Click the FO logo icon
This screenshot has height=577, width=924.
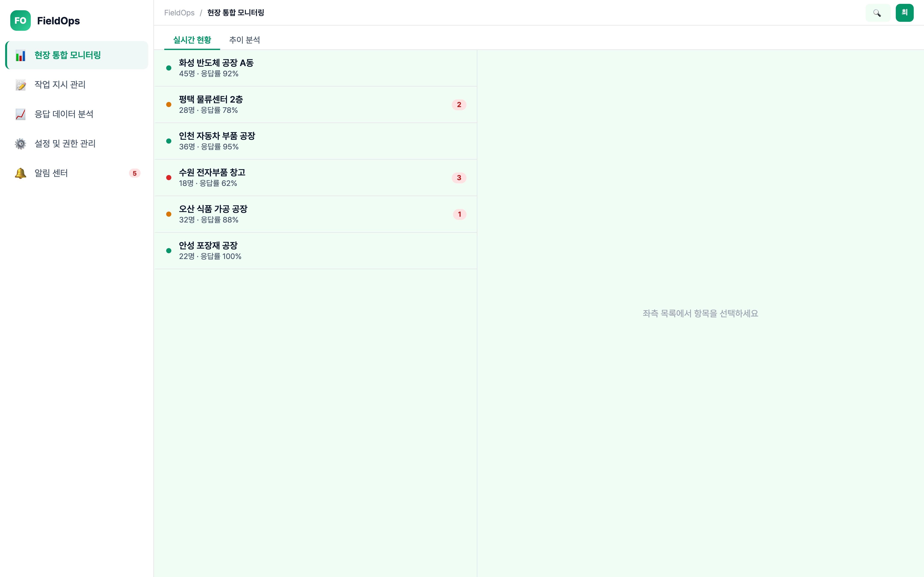point(20,21)
